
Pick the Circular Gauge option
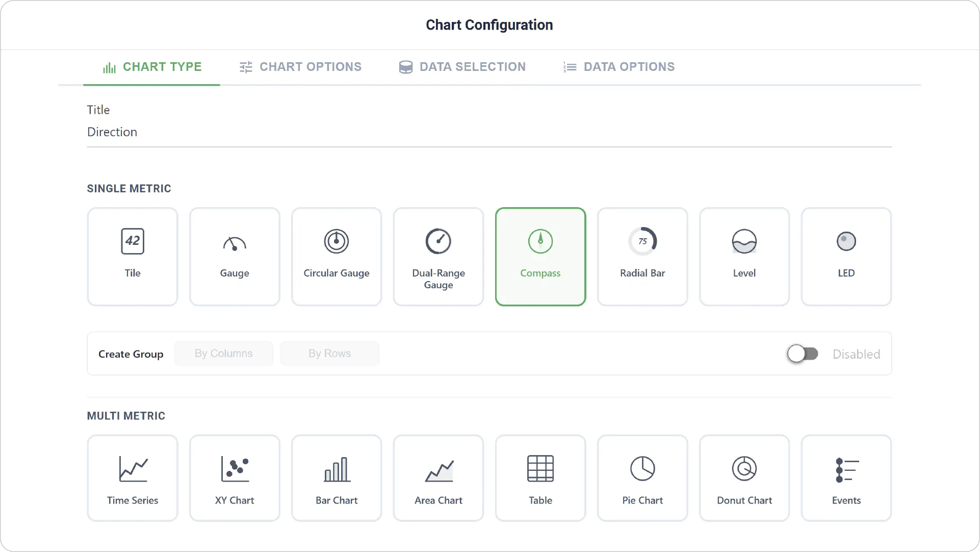tap(337, 257)
